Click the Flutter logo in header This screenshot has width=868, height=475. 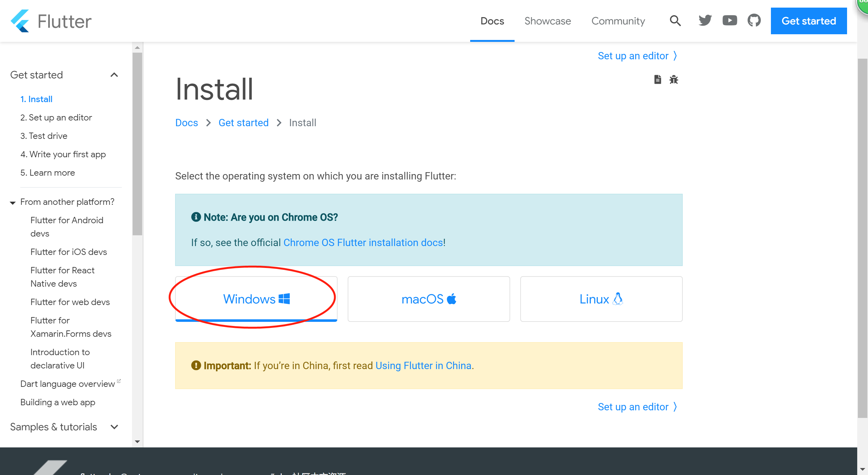tap(51, 21)
